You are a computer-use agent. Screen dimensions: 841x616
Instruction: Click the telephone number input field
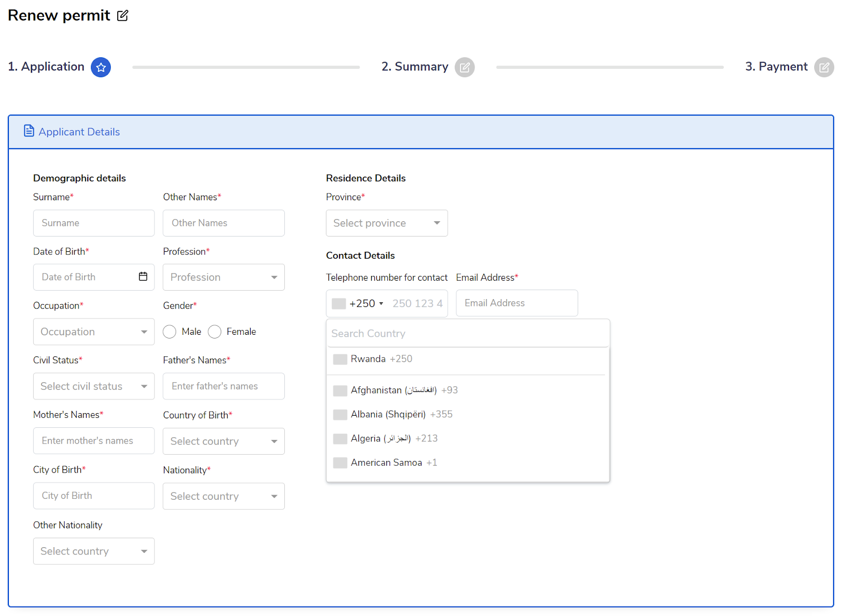[417, 303]
